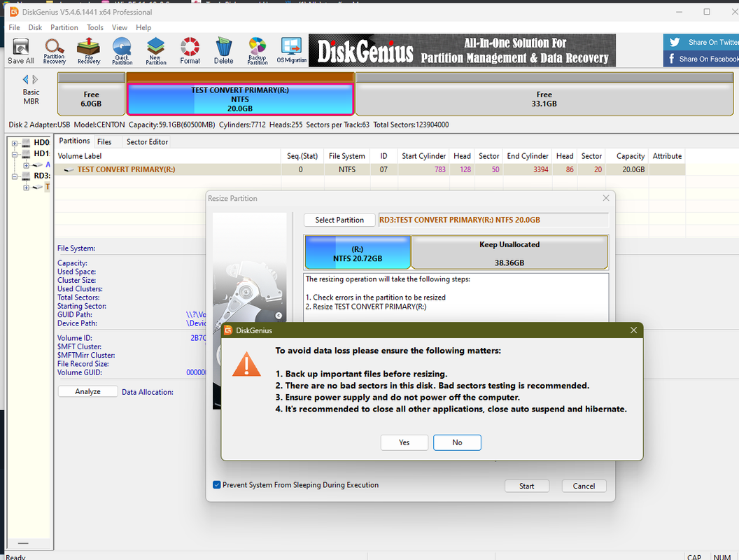This screenshot has width=739, height=560.
Task: Click the Delete partition icon
Action: tap(223, 51)
